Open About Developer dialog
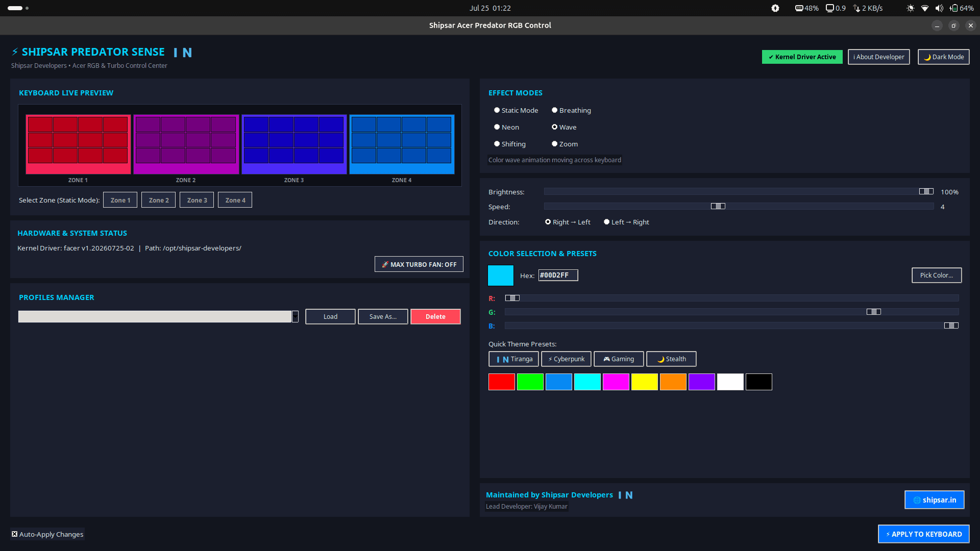 [x=878, y=57]
